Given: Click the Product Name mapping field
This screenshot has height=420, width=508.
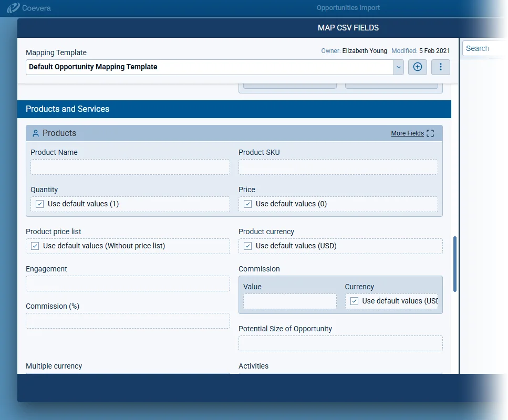Looking at the screenshot, I should (130, 167).
